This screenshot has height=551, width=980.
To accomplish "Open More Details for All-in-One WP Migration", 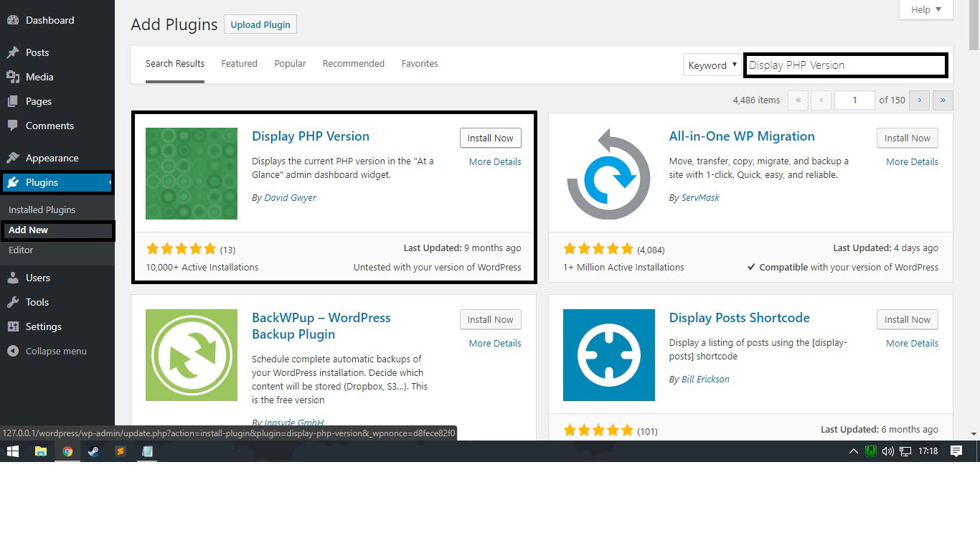I will [x=912, y=161].
